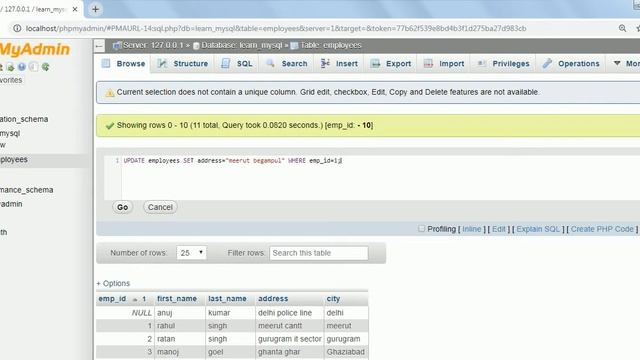Sort by the last_name column header
The image size is (640, 360).
coord(227,299)
